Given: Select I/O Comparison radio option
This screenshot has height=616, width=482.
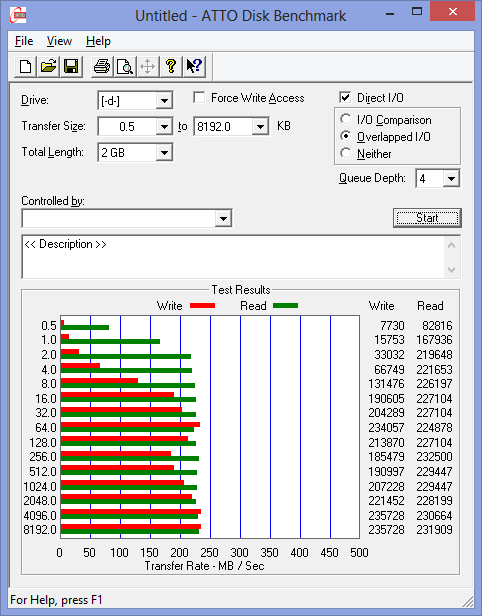Looking at the screenshot, I should click(x=346, y=119).
